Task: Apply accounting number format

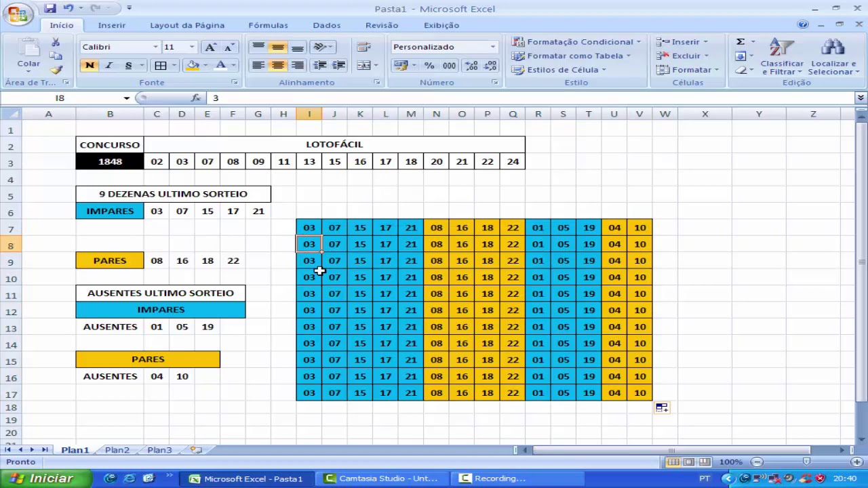Action: click(400, 66)
